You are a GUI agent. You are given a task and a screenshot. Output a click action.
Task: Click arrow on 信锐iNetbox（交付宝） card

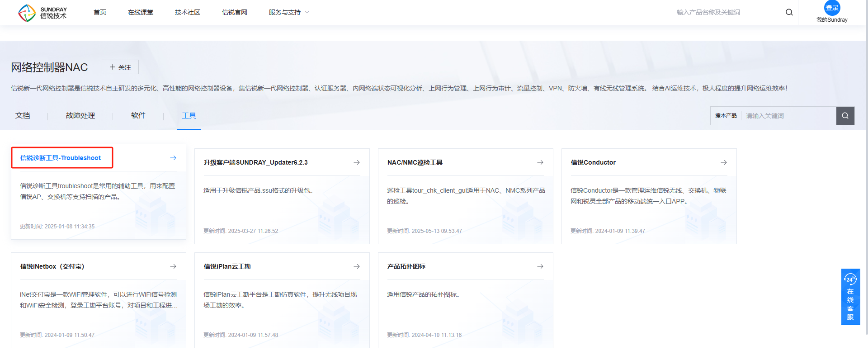pyautogui.click(x=173, y=266)
